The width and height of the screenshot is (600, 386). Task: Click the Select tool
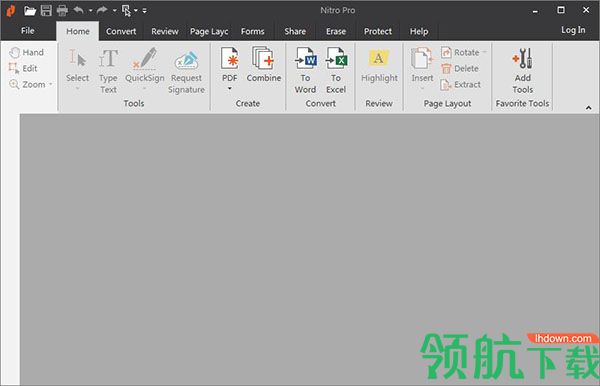77,69
